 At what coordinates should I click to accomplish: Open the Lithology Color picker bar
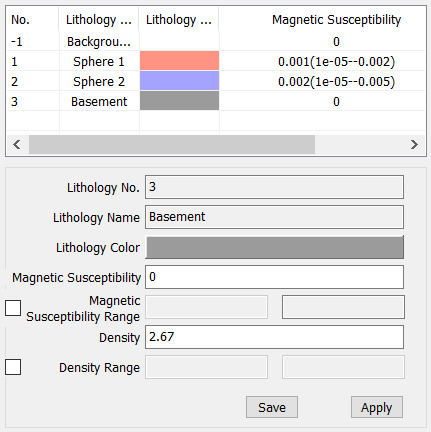pos(275,247)
